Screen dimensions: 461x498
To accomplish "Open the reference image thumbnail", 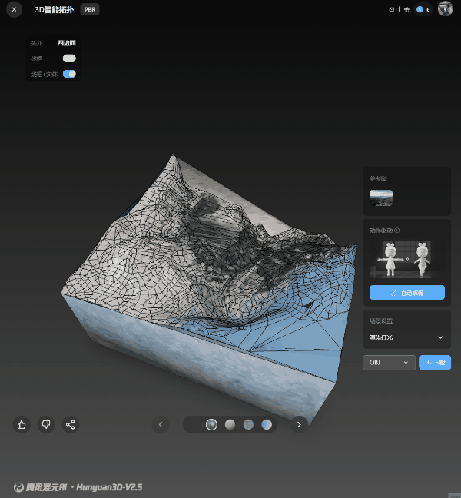I will coord(381,198).
